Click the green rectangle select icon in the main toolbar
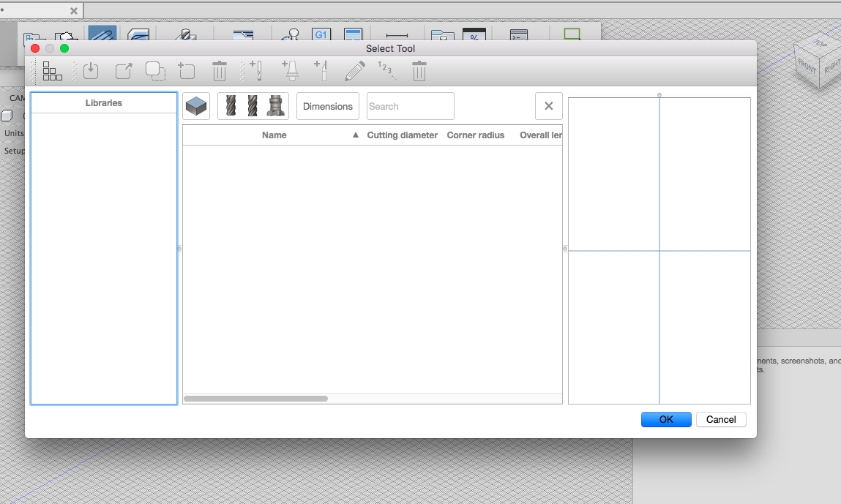Screen dimensions: 841x504 point(572,34)
